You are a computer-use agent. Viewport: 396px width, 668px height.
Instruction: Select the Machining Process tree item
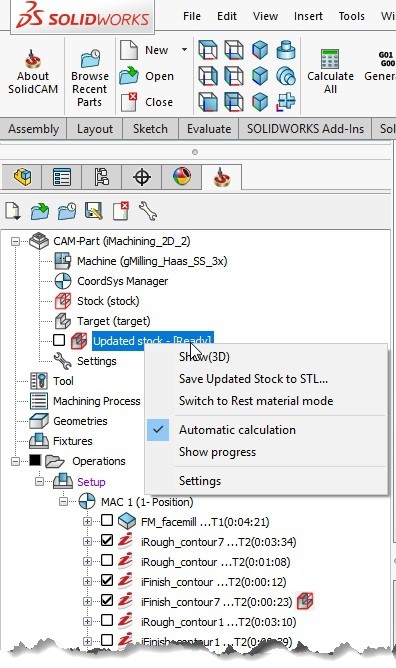pos(97,401)
